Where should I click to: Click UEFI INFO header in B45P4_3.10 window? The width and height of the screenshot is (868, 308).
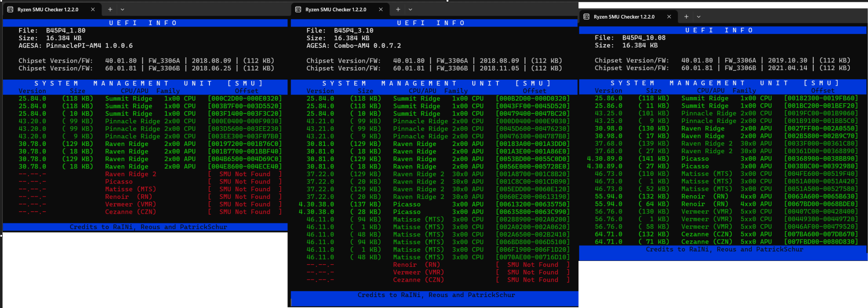pyautogui.click(x=431, y=23)
